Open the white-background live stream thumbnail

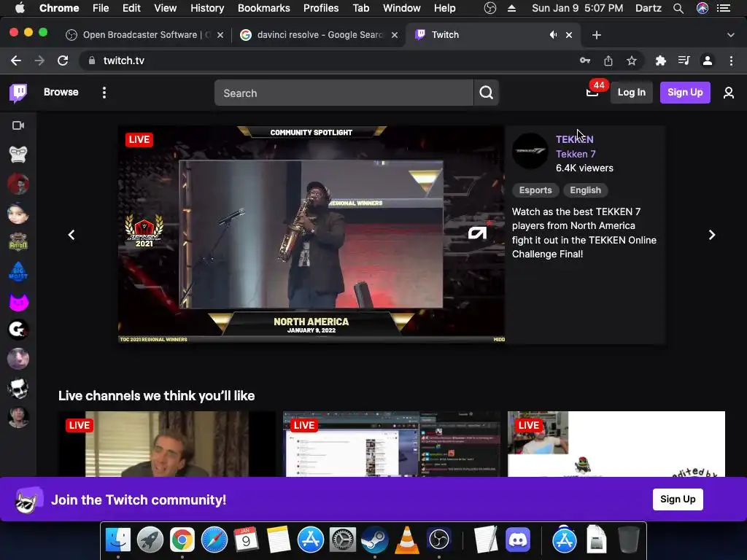[x=616, y=444]
